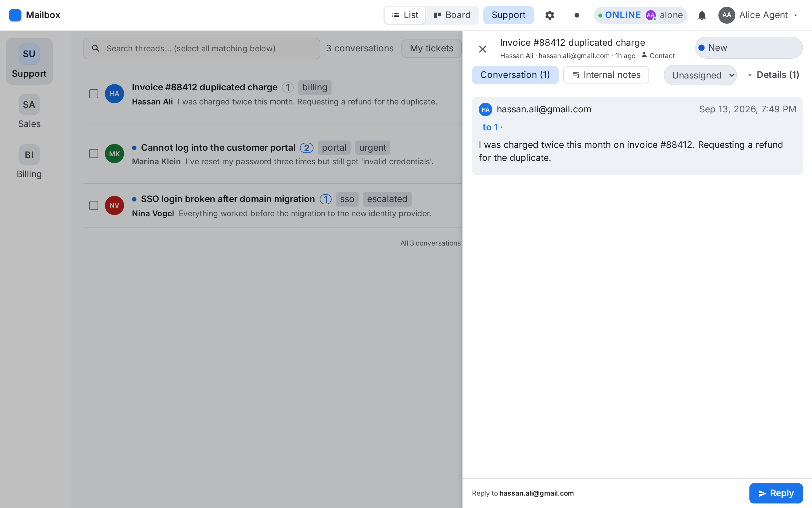Click the escalated tag

coord(387,199)
